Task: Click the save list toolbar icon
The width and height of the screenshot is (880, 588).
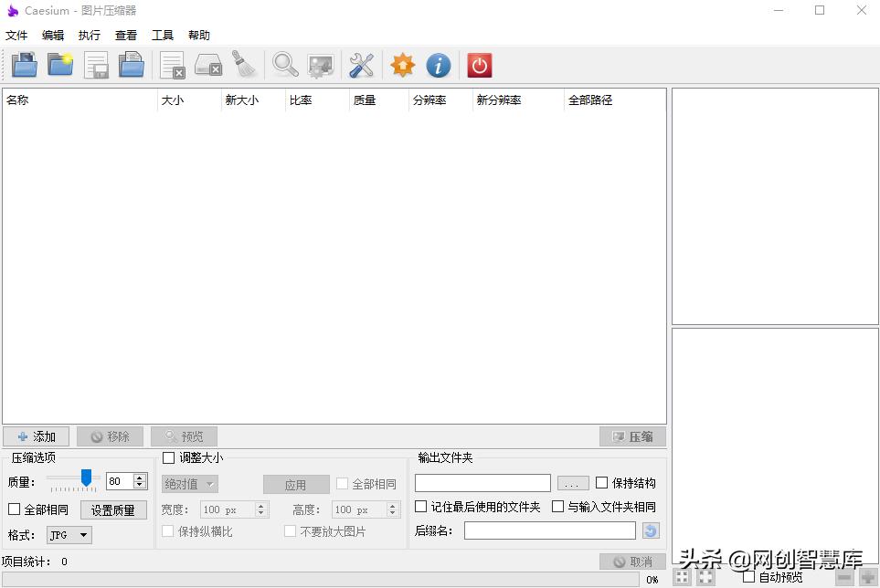Action: pos(96,65)
